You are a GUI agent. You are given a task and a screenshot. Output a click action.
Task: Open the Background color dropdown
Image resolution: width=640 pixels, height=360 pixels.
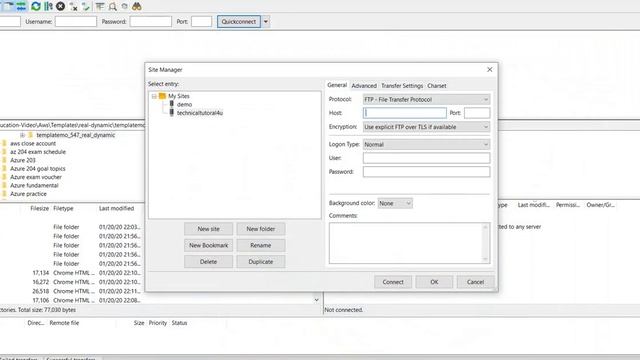[395, 203]
